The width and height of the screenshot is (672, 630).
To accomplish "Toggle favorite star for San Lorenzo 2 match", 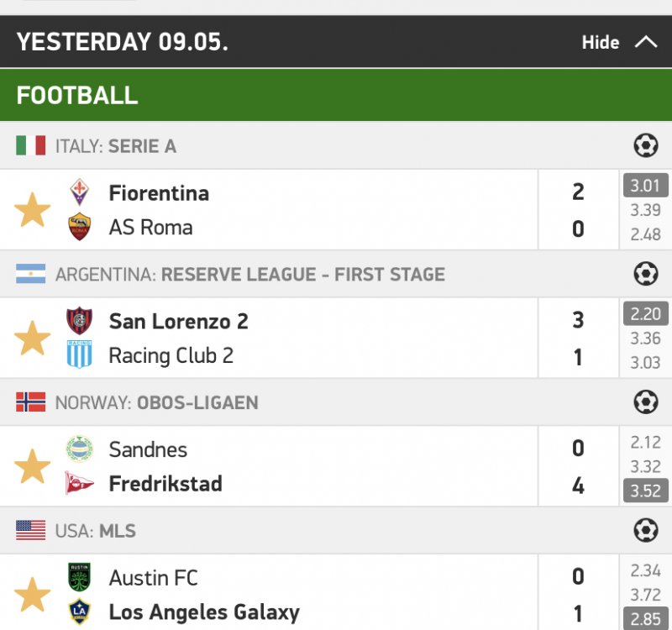I will click(x=33, y=338).
